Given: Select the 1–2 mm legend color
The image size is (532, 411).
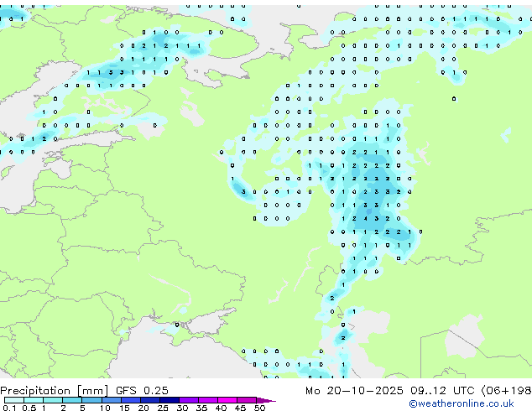Looking at the screenshot, I should (53, 400).
